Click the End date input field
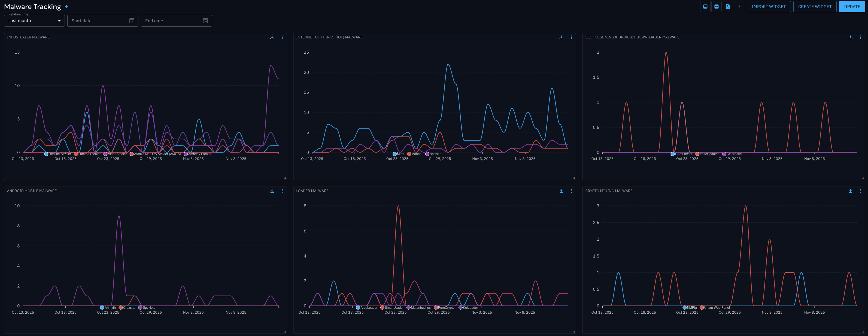This screenshot has width=868, height=336. (172, 21)
